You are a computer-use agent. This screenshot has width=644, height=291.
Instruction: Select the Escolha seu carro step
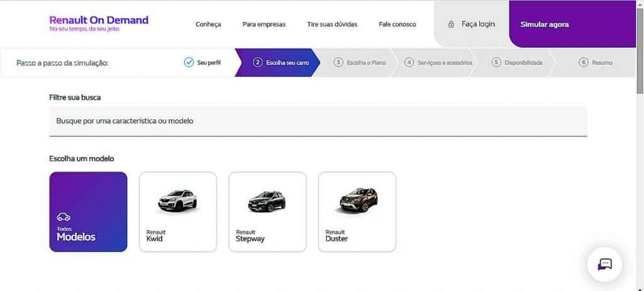click(x=277, y=62)
